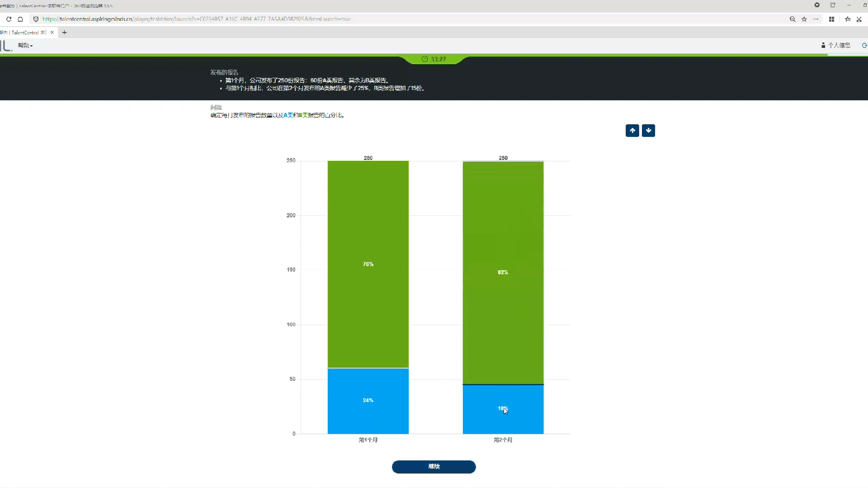The image size is (868, 488).
Task: Click the divider line in month 2 bar
Action: [x=503, y=385]
